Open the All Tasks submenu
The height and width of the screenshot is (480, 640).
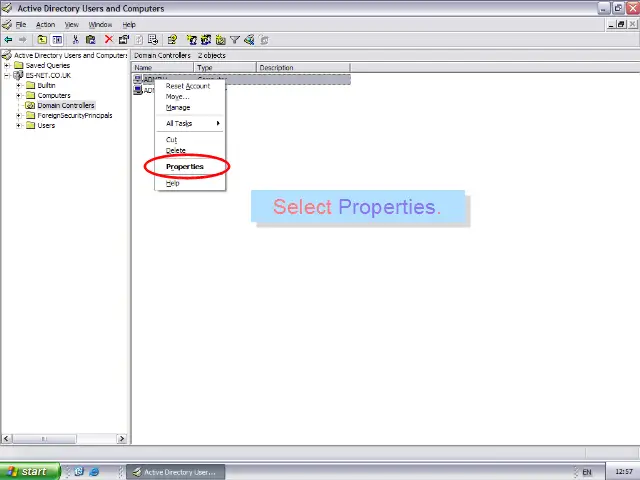pyautogui.click(x=190, y=123)
